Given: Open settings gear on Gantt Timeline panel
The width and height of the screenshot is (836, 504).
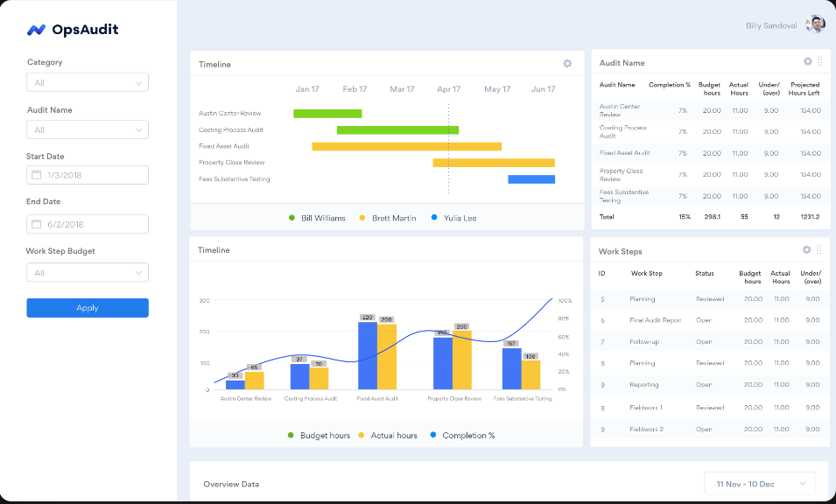Looking at the screenshot, I should coord(567,64).
